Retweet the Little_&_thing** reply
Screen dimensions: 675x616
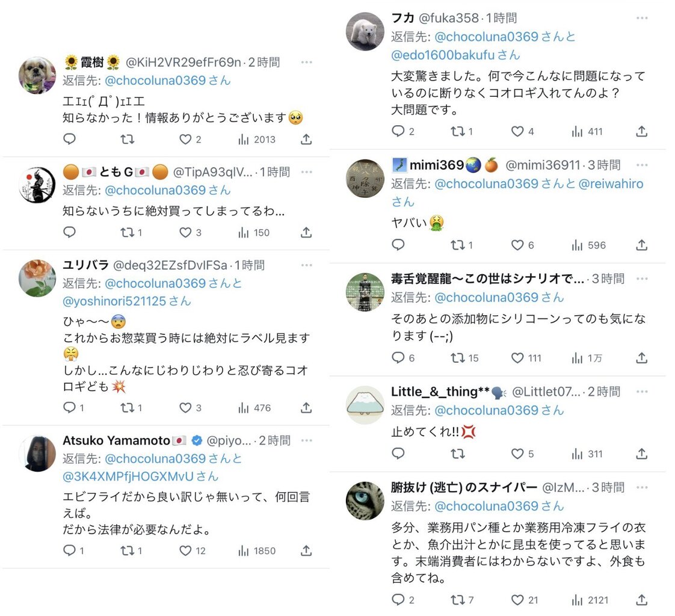pos(457,454)
